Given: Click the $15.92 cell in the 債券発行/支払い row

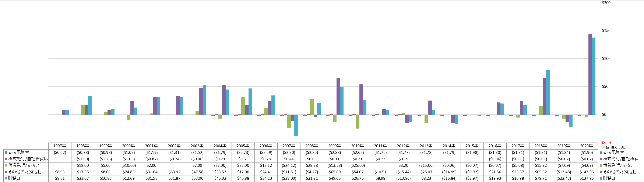Looking at the screenshot, I should tap(541, 165).
